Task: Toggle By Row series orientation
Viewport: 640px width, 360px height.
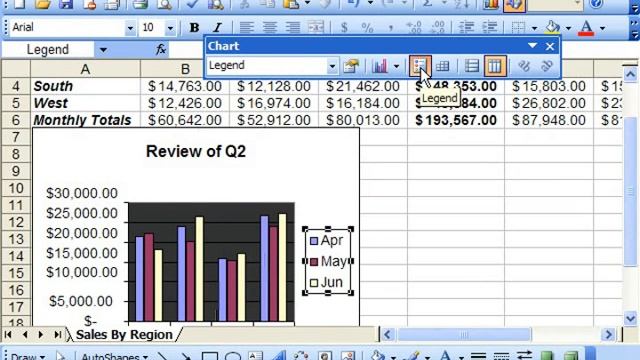Action: coord(472,66)
